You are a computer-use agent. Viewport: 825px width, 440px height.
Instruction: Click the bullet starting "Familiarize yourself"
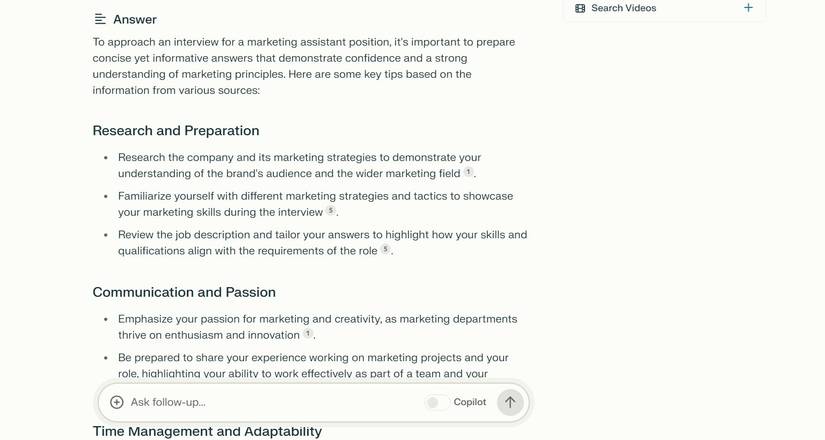[315, 204]
